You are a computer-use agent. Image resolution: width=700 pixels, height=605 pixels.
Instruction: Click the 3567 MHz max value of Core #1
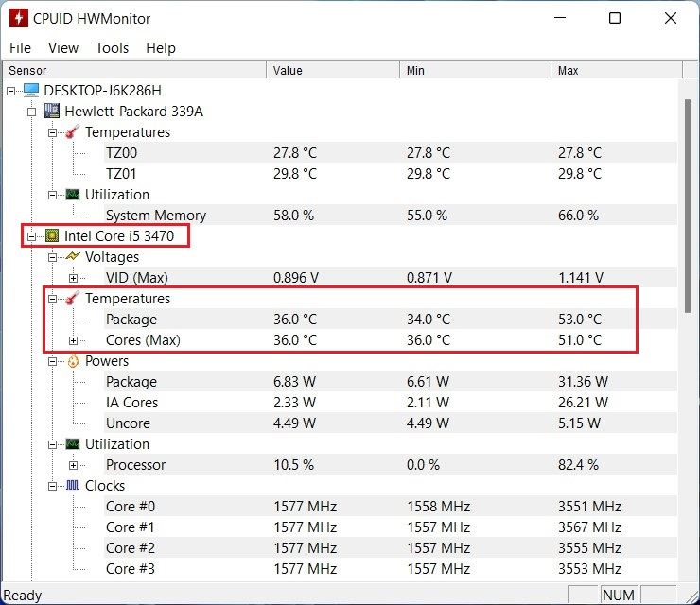pyautogui.click(x=589, y=527)
